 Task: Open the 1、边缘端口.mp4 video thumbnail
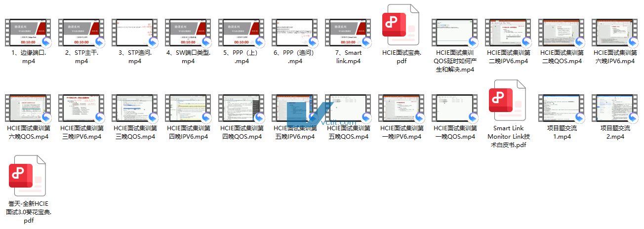click(28, 33)
